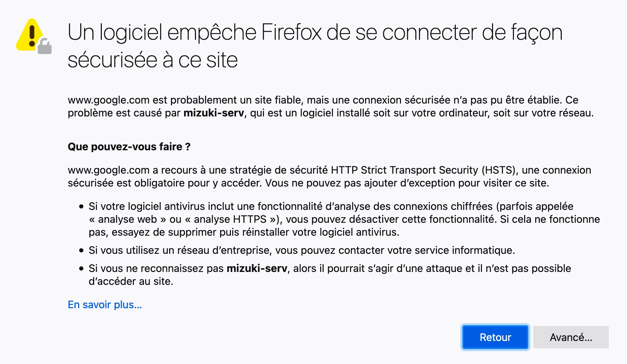This screenshot has height=364, width=627.
Task: Click the yellow warning triangle icon
Action: [x=30, y=35]
